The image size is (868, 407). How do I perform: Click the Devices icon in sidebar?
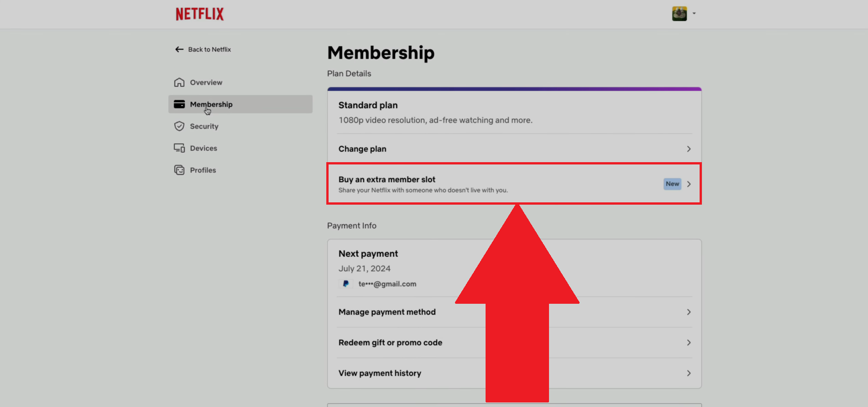179,148
